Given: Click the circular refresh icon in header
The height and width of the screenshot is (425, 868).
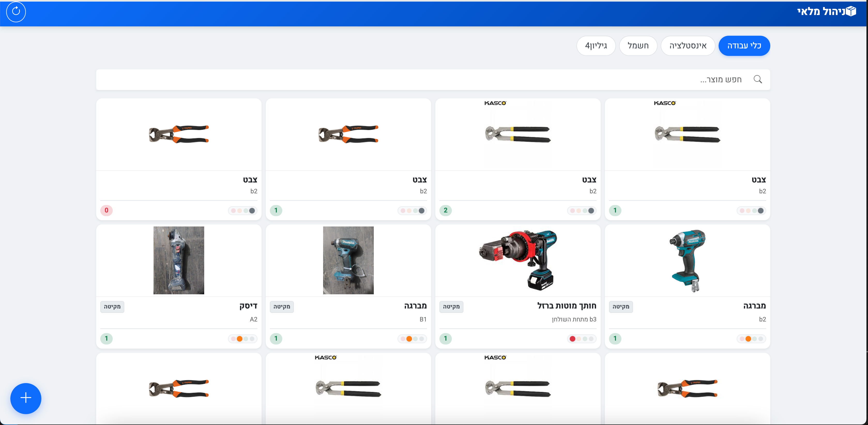Looking at the screenshot, I should pos(16,12).
